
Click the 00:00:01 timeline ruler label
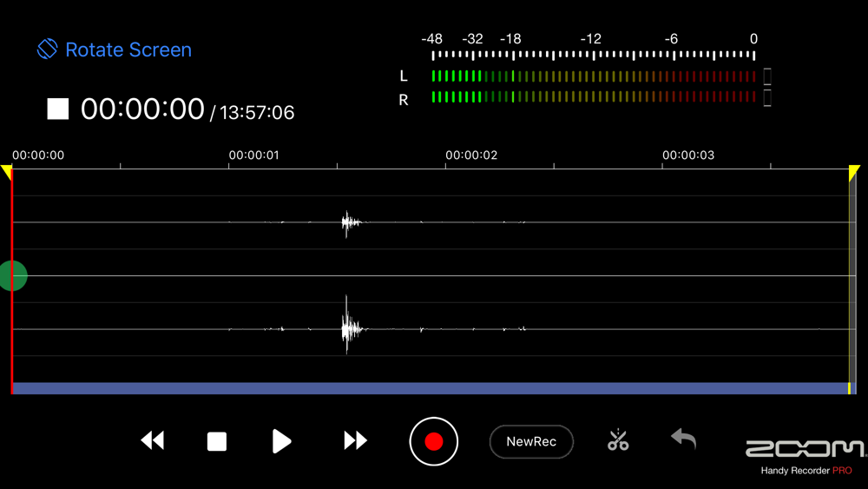(x=254, y=155)
